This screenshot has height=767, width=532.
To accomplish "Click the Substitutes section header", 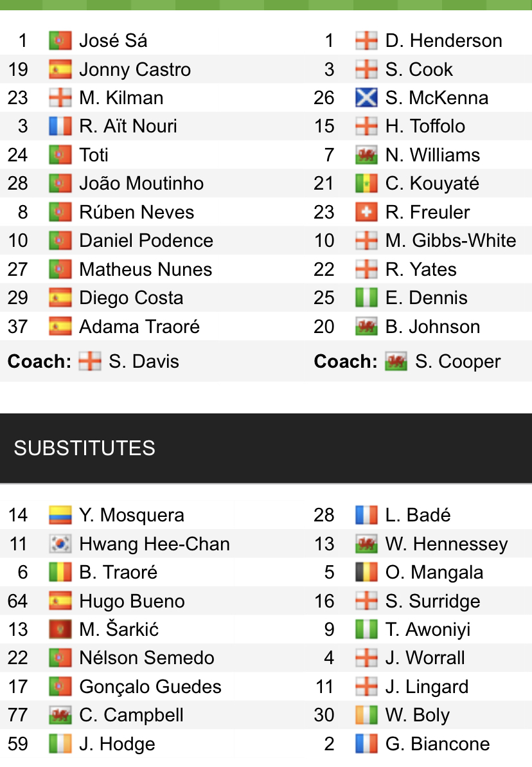I will pos(266,448).
